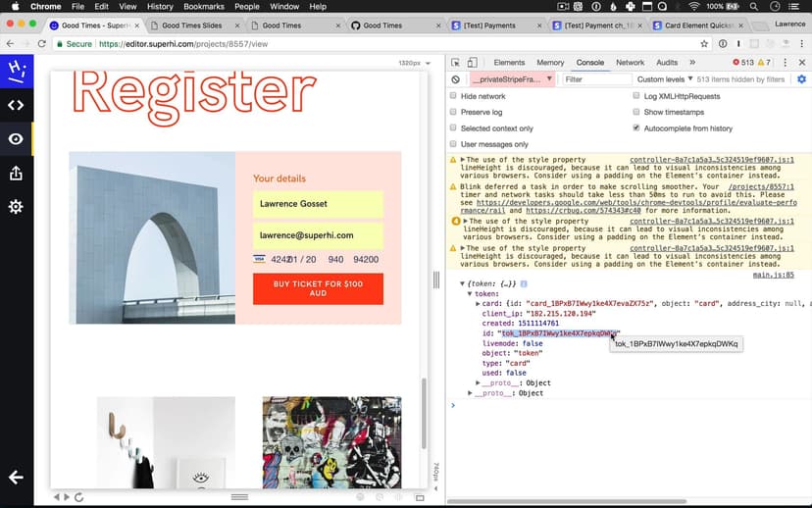Open the main.js:85 source link
812x508 pixels.
coord(773,275)
